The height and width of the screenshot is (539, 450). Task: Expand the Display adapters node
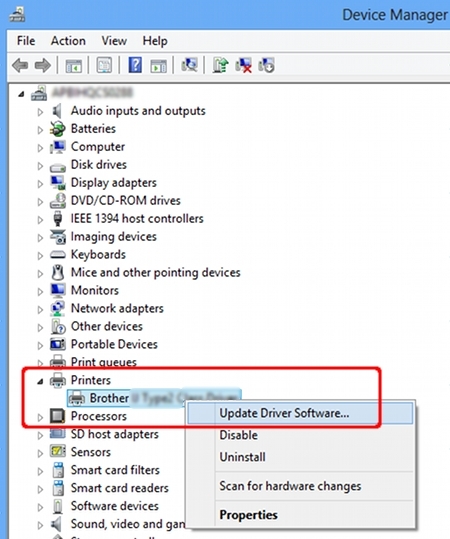click(40, 184)
